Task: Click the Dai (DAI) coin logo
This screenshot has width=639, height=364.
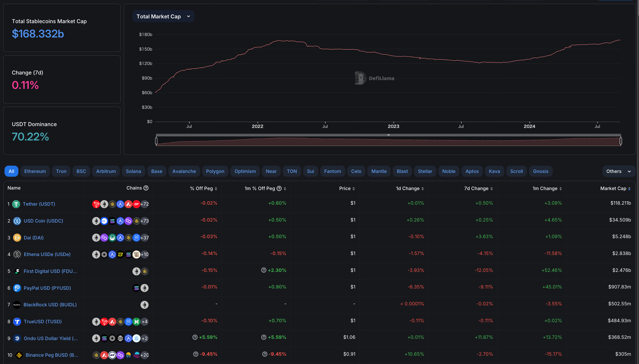Action: tap(17, 238)
